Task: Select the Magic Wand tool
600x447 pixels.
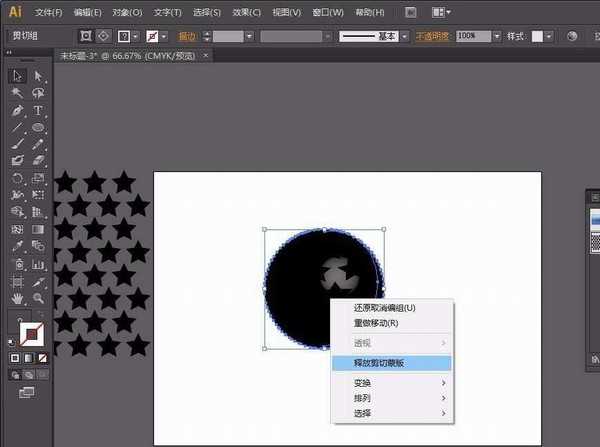Action: pos(17,93)
